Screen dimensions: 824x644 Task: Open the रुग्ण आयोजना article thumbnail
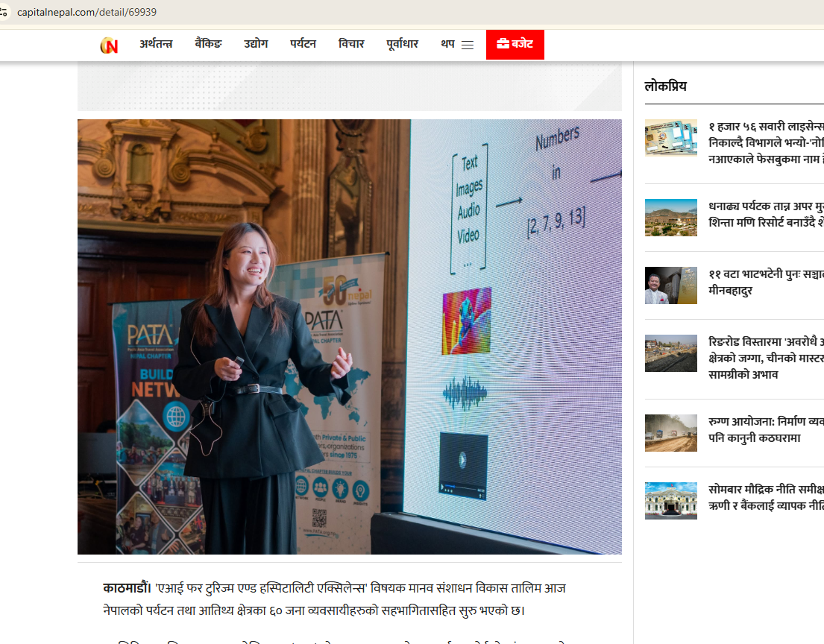[670, 432]
